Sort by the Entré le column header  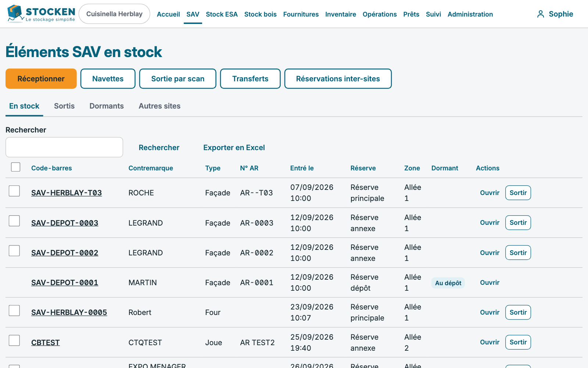click(x=302, y=168)
